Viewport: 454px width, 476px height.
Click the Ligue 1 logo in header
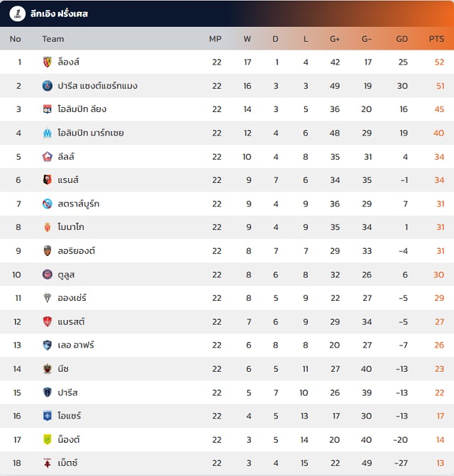[15, 13]
